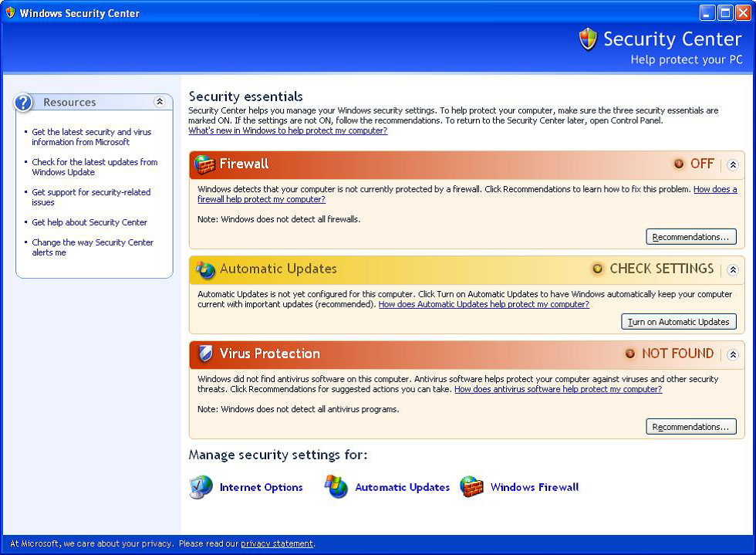Image resolution: width=756 pixels, height=555 pixels.
Task: Open Internet Options text link
Action: (x=261, y=487)
